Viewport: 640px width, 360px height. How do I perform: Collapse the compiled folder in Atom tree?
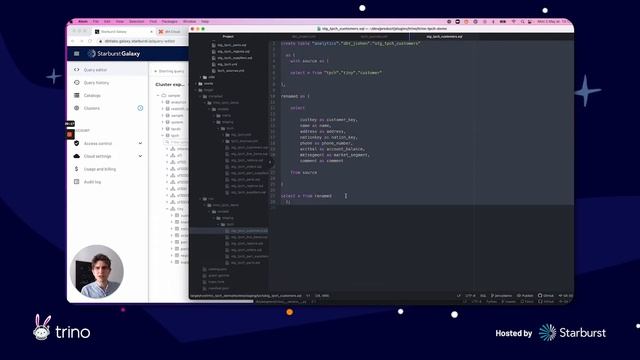[x=200, y=96]
